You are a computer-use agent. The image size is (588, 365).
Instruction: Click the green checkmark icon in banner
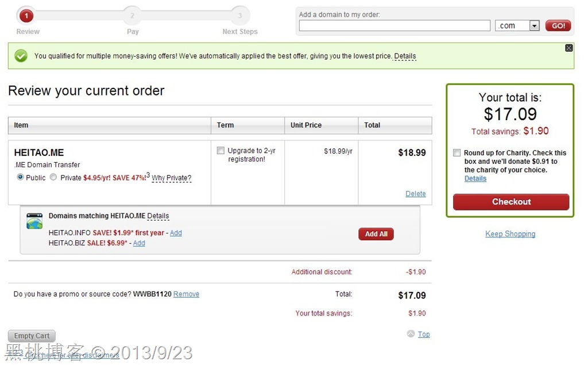[21, 56]
